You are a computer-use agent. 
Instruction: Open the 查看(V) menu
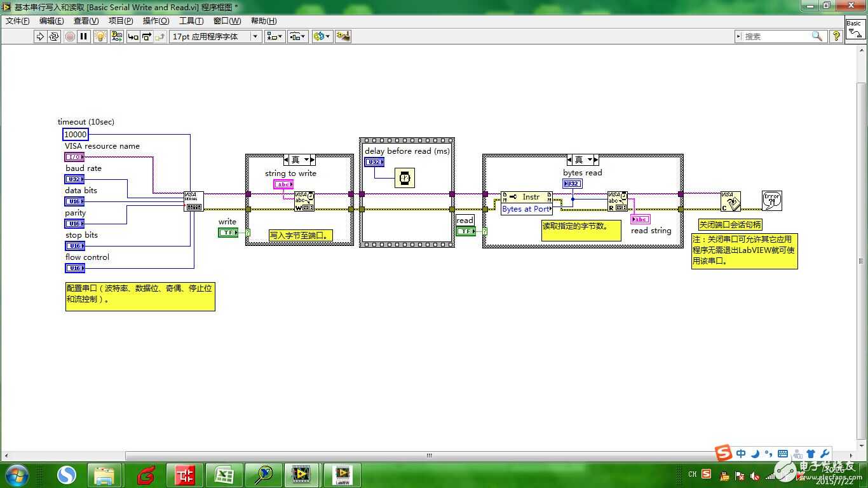[86, 20]
